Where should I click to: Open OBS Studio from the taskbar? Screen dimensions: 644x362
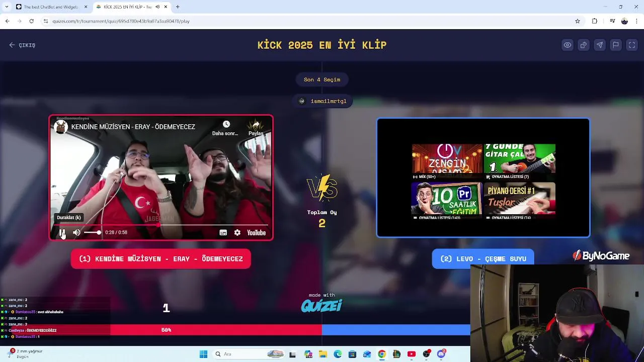(427, 354)
